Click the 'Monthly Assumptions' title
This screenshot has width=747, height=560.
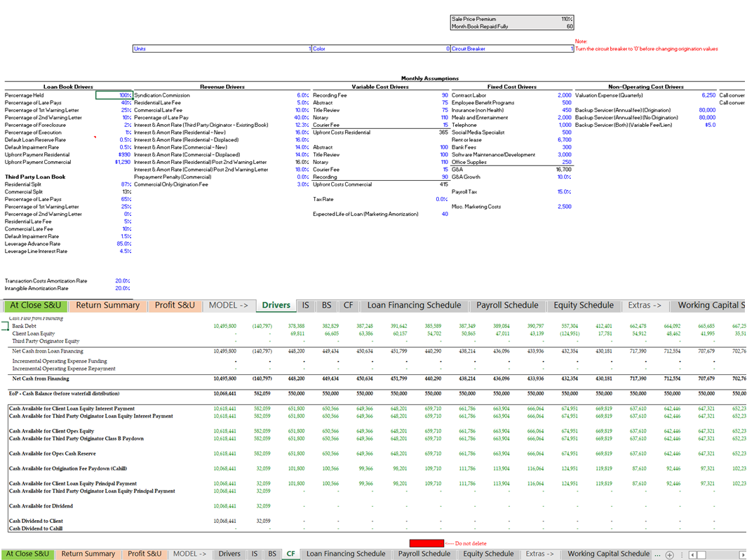(x=430, y=78)
